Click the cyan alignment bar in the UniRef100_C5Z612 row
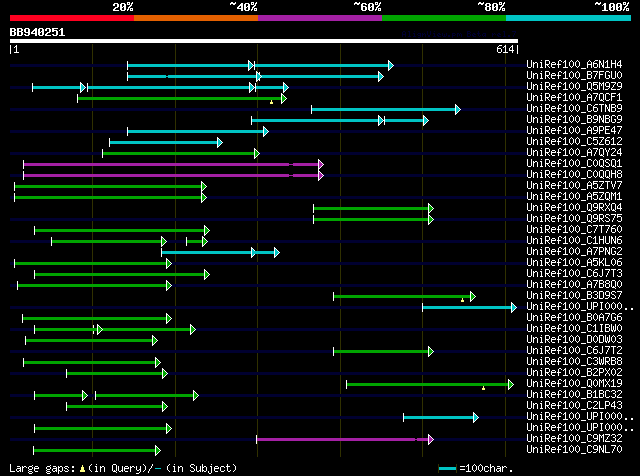 pyautogui.click(x=166, y=142)
